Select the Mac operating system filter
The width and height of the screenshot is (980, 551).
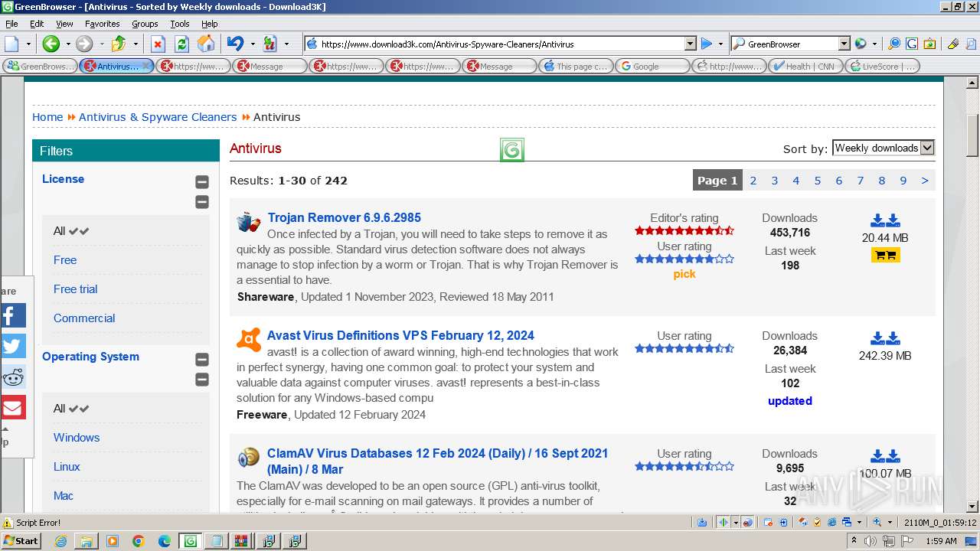[x=64, y=496]
